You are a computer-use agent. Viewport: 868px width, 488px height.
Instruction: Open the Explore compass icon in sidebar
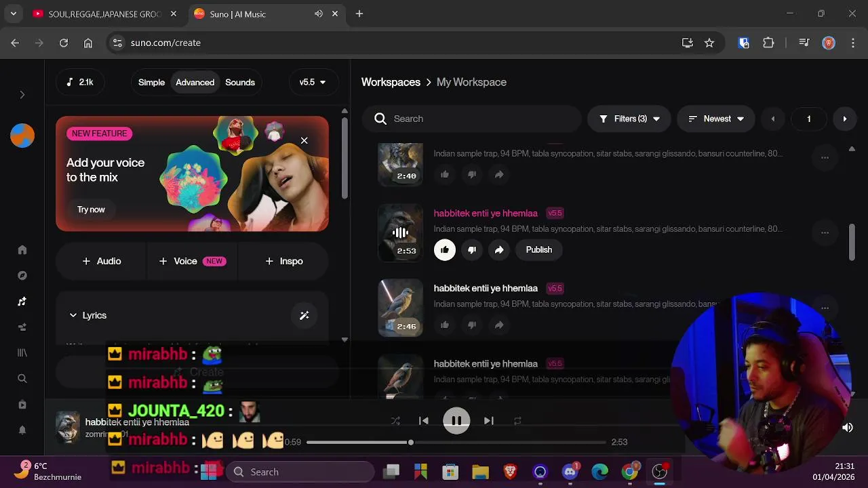tap(22, 276)
